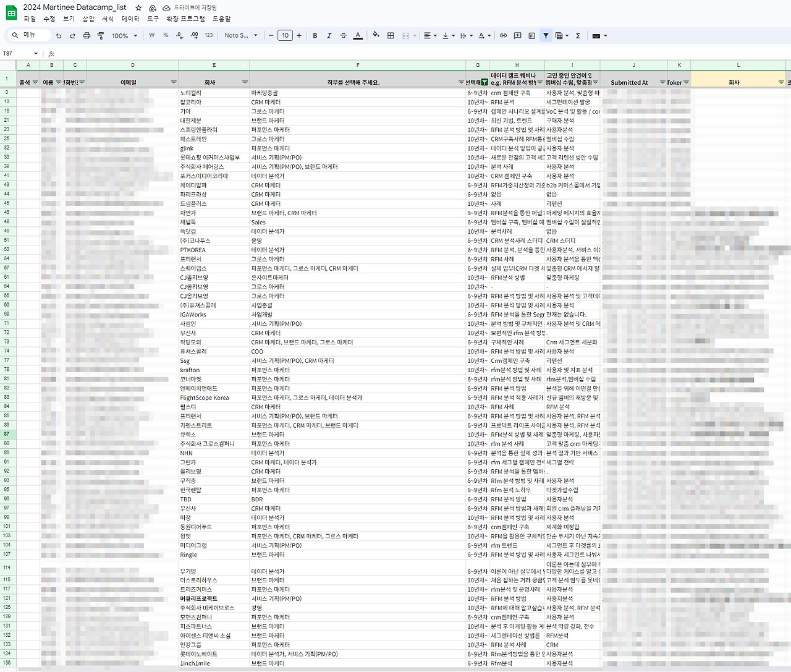Increase font size with the plus button
Image resolution: width=791 pixels, height=672 pixels.
click(x=299, y=36)
